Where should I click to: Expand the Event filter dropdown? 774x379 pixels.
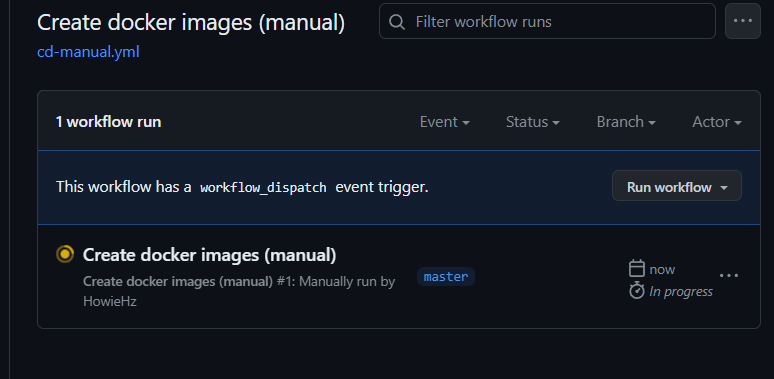(444, 122)
